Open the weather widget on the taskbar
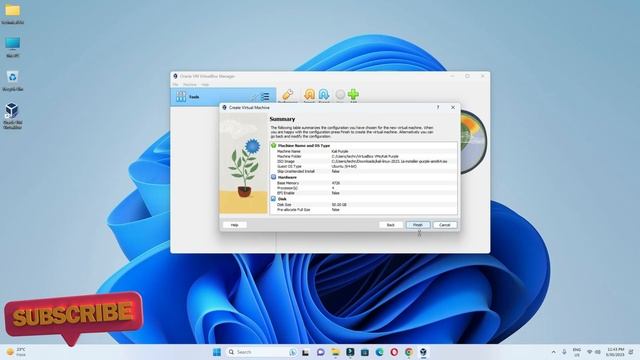 [x=16, y=352]
